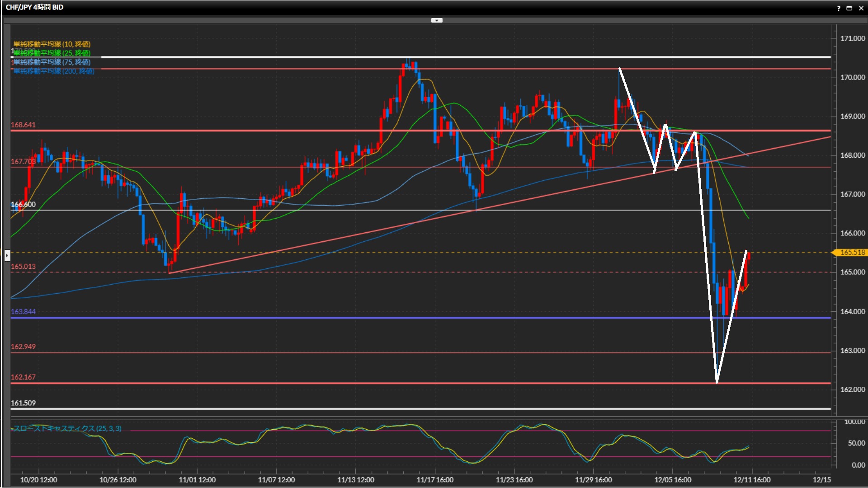Image resolution: width=868 pixels, height=488 pixels.
Task: Click the CHF/JPY 4時間 BID title
Action: [34, 7]
